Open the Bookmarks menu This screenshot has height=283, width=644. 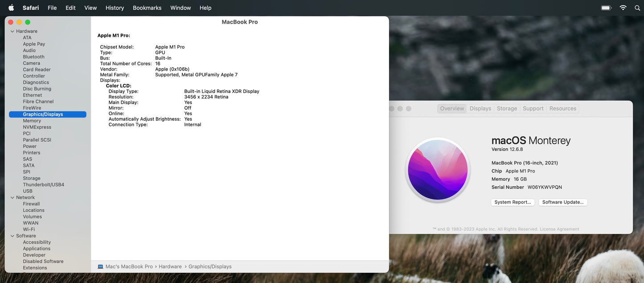click(x=147, y=8)
